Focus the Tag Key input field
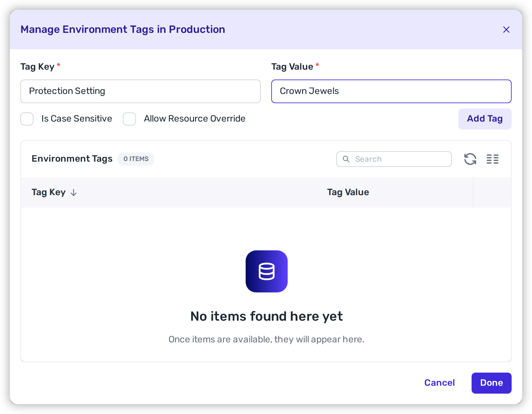The height and width of the screenshot is (414, 532). pyautogui.click(x=141, y=91)
